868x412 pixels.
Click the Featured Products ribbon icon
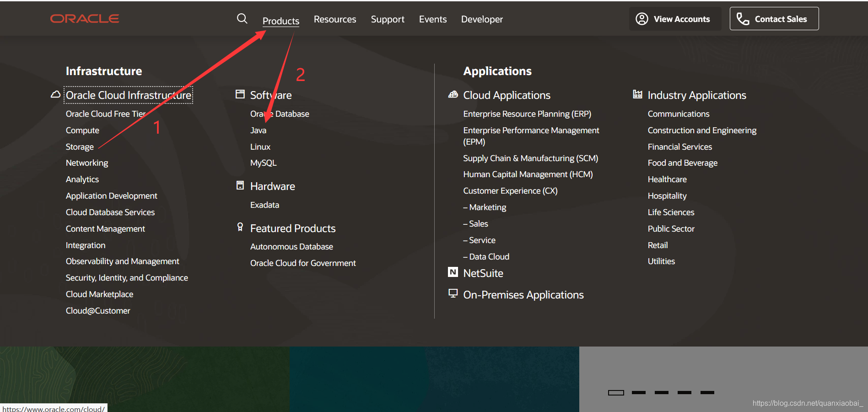coord(240,227)
